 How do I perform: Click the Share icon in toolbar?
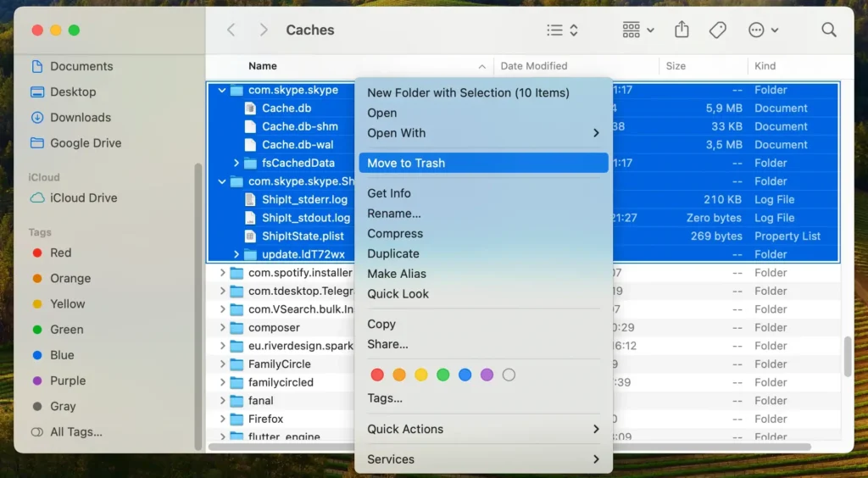682,31
